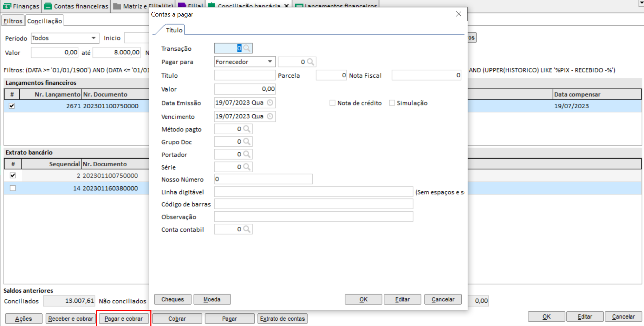Viewport: 644px width, 326px height.
Task: Enable the Simulação checkbox
Action: point(392,103)
